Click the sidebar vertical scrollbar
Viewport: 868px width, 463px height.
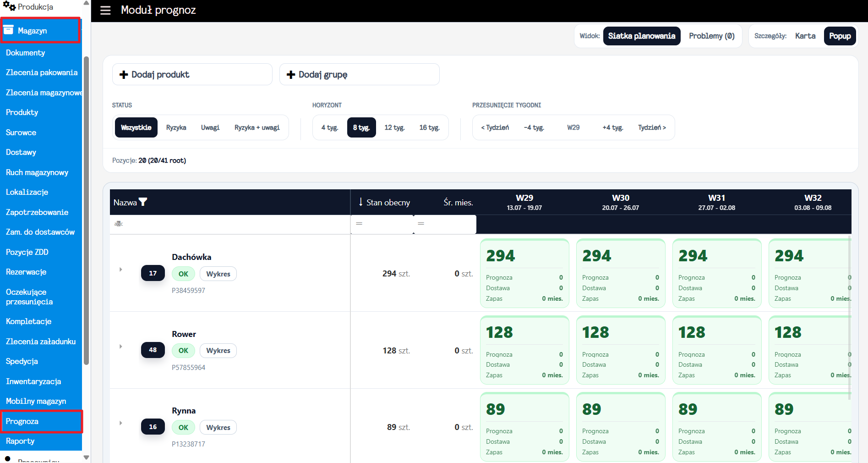tap(86, 211)
